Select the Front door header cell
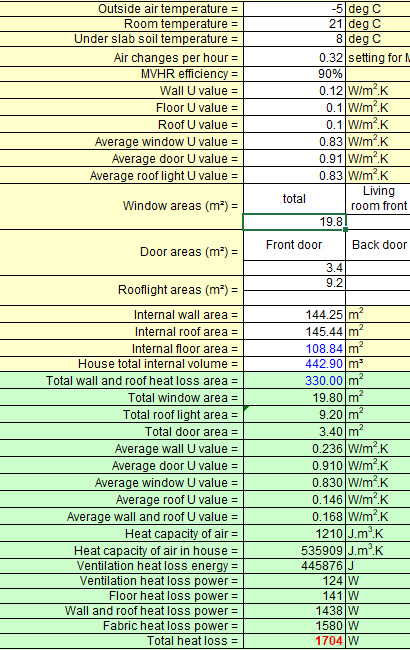 294,245
